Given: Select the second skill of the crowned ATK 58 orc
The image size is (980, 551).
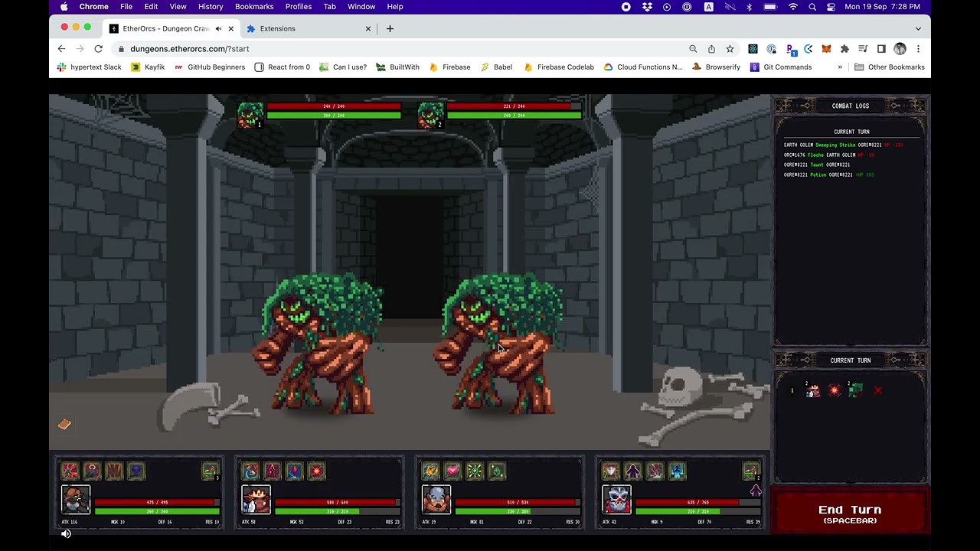Looking at the screenshot, I should click(273, 471).
